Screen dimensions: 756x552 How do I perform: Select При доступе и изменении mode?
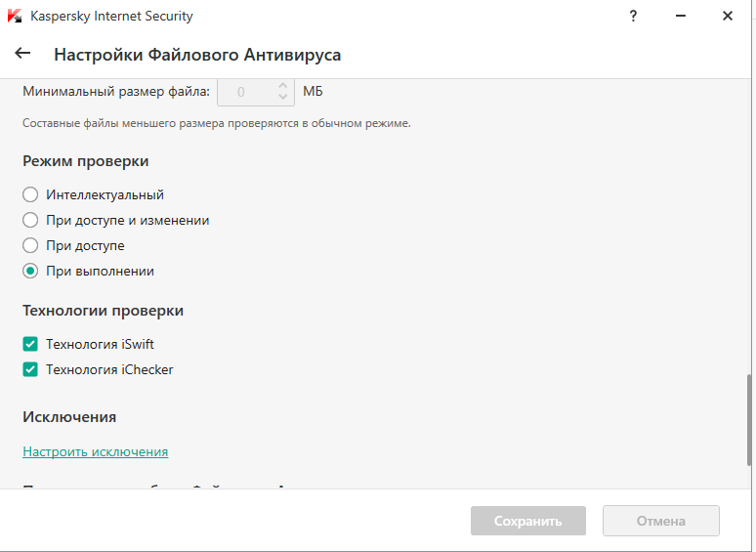click(30, 220)
